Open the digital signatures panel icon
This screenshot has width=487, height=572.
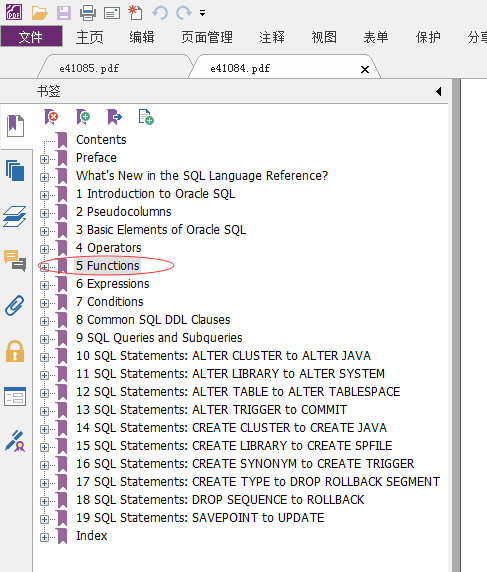15,441
